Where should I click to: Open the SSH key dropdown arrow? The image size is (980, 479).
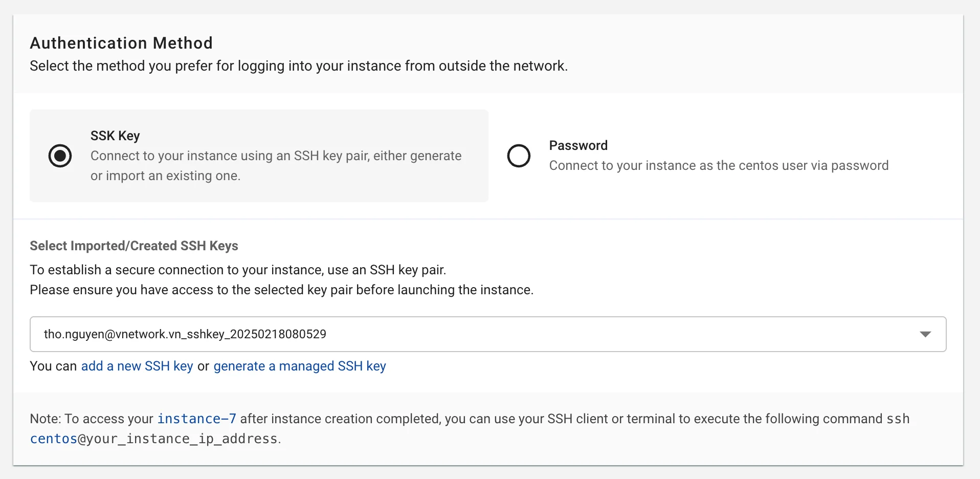coord(925,334)
